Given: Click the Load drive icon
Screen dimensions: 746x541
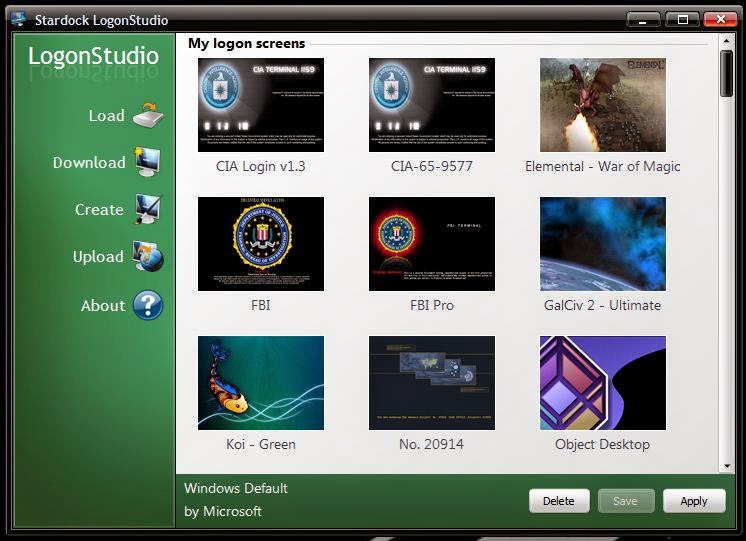Looking at the screenshot, I should pos(147,115).
